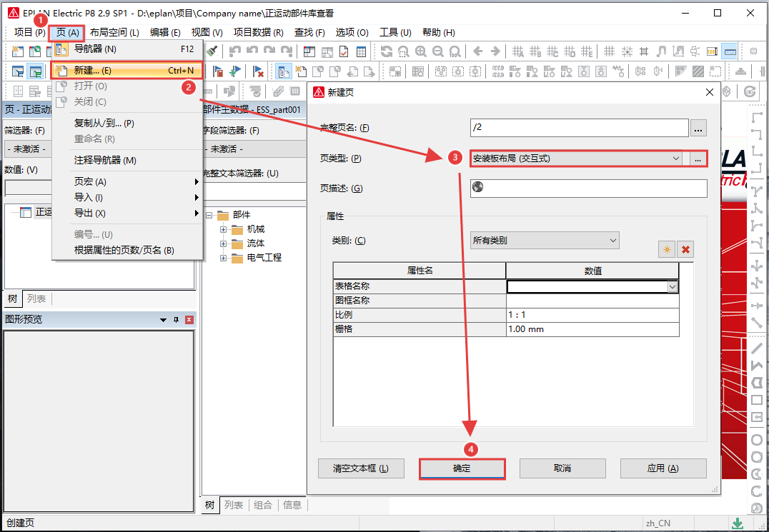Click the 确定 button in the dialog

point(462,468)
